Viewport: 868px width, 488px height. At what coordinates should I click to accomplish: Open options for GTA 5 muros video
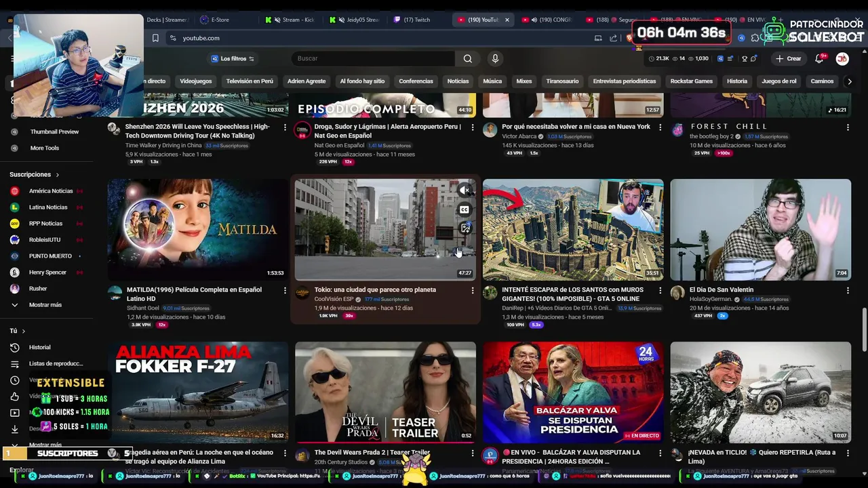(x=660, y=290)
